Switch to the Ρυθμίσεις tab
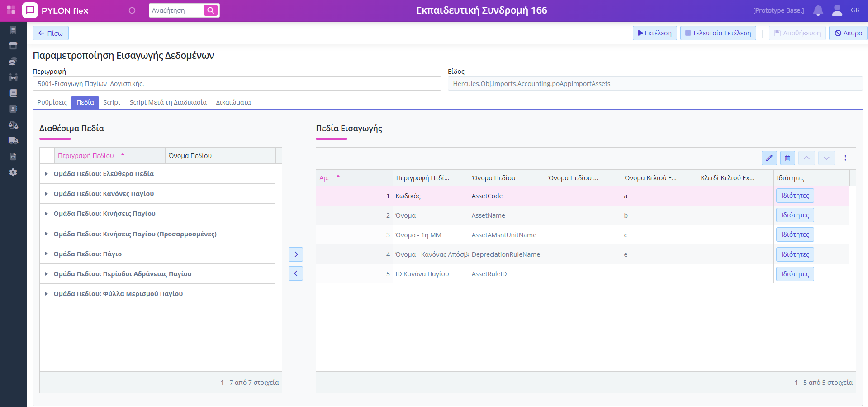 tap(52, 102)
